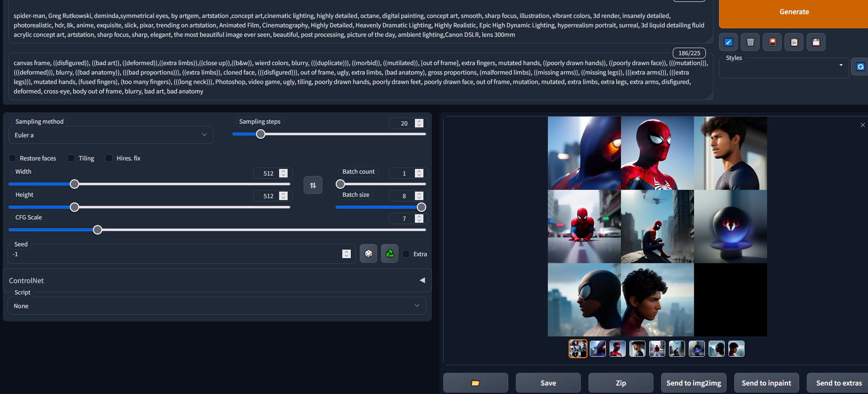Reuse the last seed with the recycle icon
Image resolution: width=868 pixels, height=394 pixels.
point(390,254)
